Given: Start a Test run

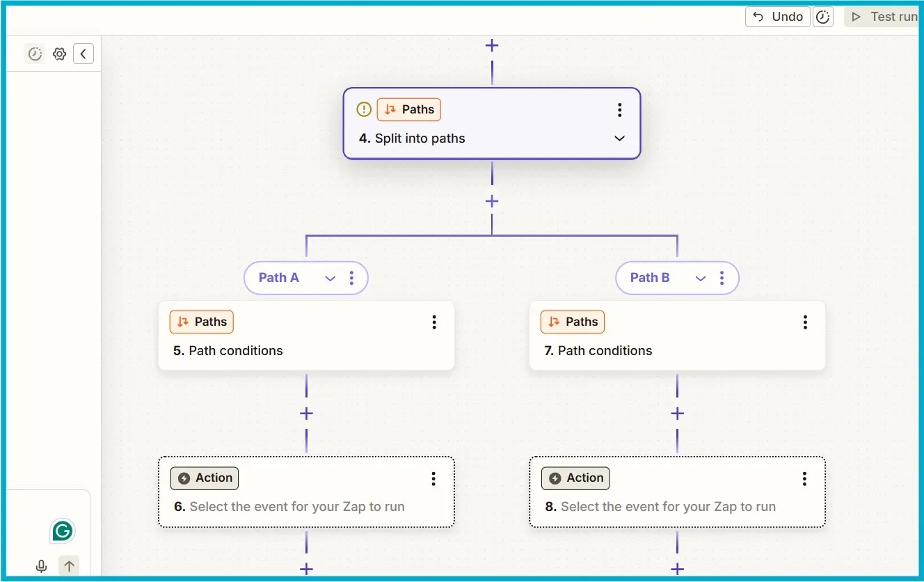Looking at the screenshot, I should (x=884, y=16).
